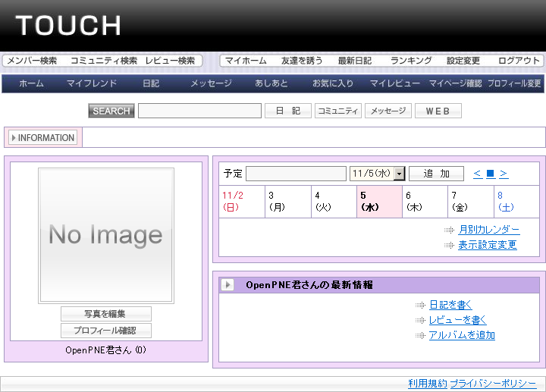Select 4 (火) calendar cell
The width and height of the screenshot is (546, 392).
tap(334, 202)
